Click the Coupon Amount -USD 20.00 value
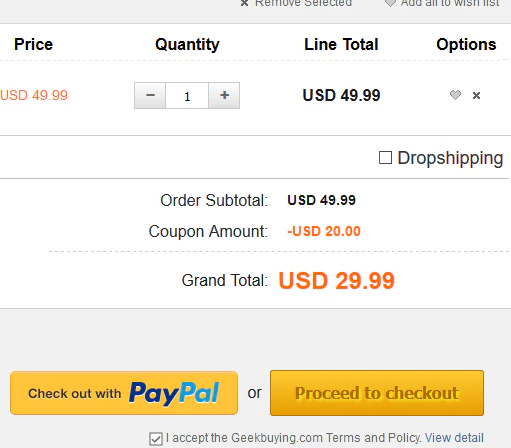This screenshot has width=511, height=448. tap(324, 231)
